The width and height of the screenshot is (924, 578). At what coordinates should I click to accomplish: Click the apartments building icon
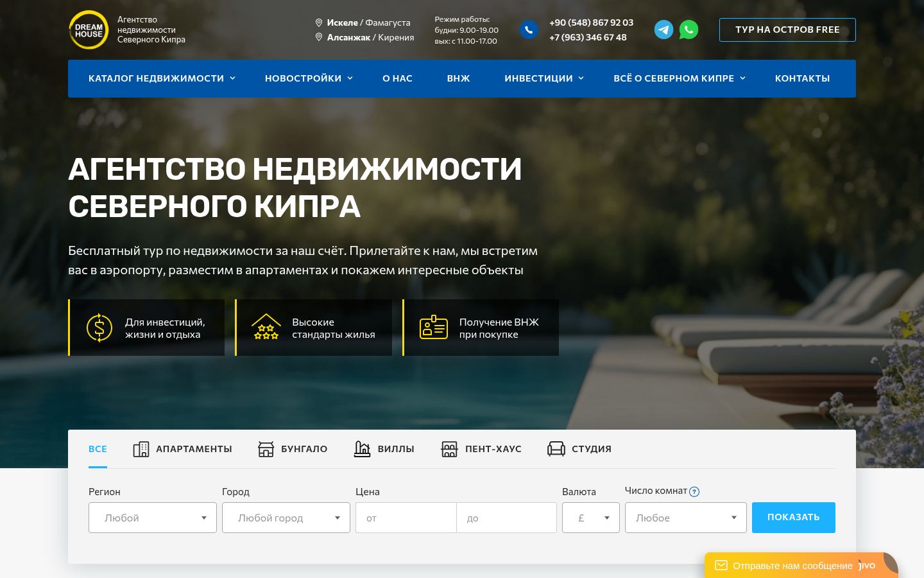click(141, 449)
